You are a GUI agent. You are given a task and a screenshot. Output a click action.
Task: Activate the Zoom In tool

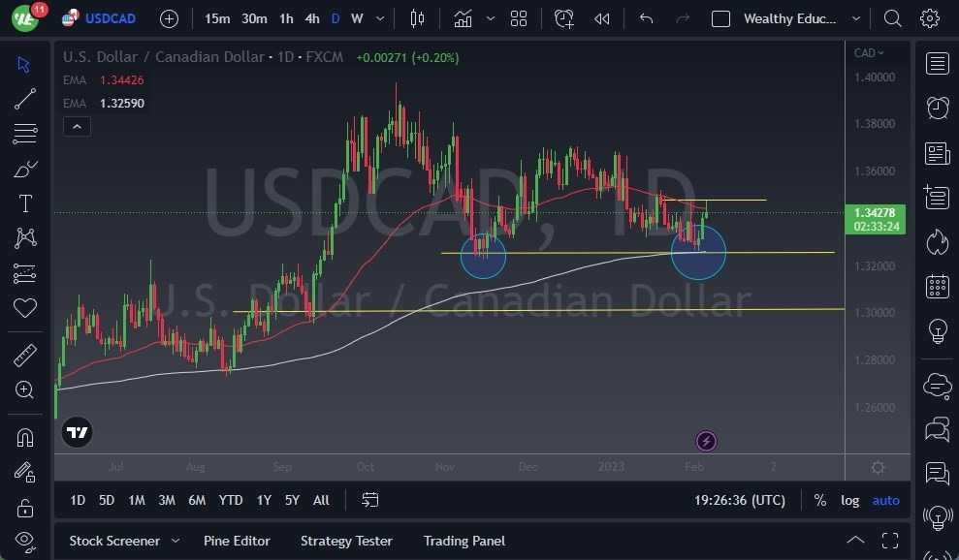(x=24, y=390)
